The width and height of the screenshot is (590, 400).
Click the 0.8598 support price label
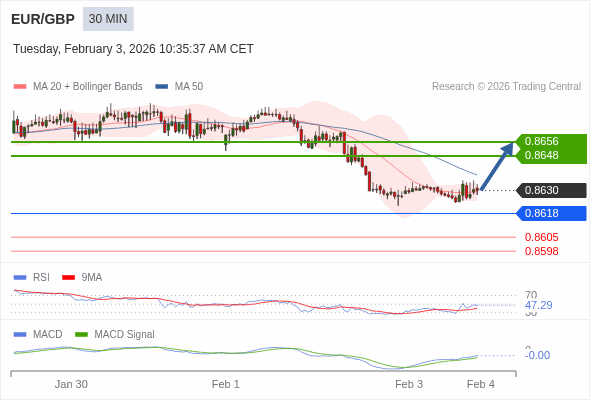click(x=541, y=251)
